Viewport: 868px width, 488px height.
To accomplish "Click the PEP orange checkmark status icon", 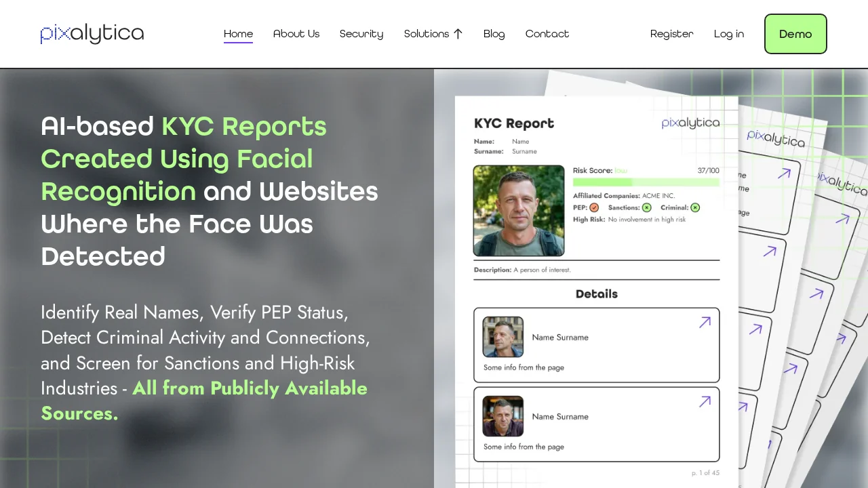I will tap(594, 207).
